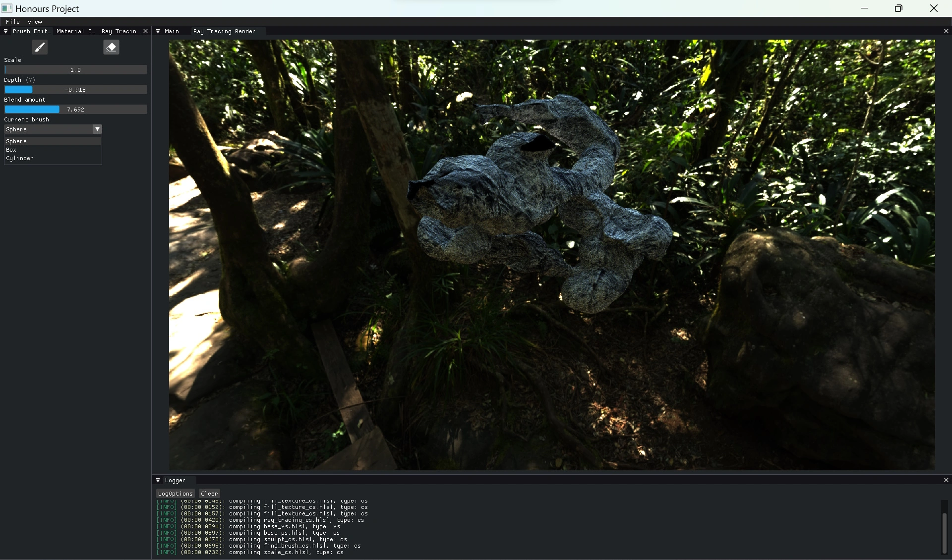
Task: Close the Logger panel with X
Action: click(x=946, y=480)
